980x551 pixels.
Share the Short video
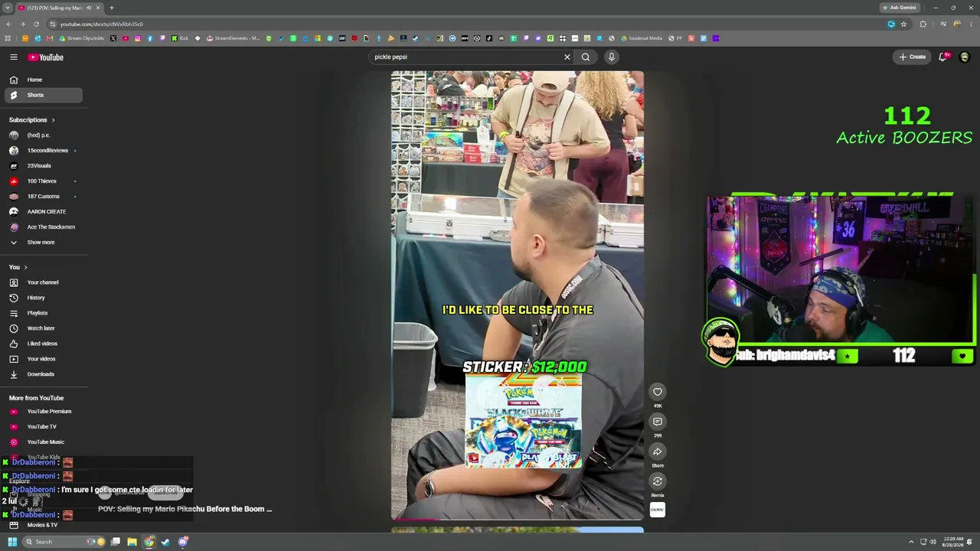[x=658, y=452]
